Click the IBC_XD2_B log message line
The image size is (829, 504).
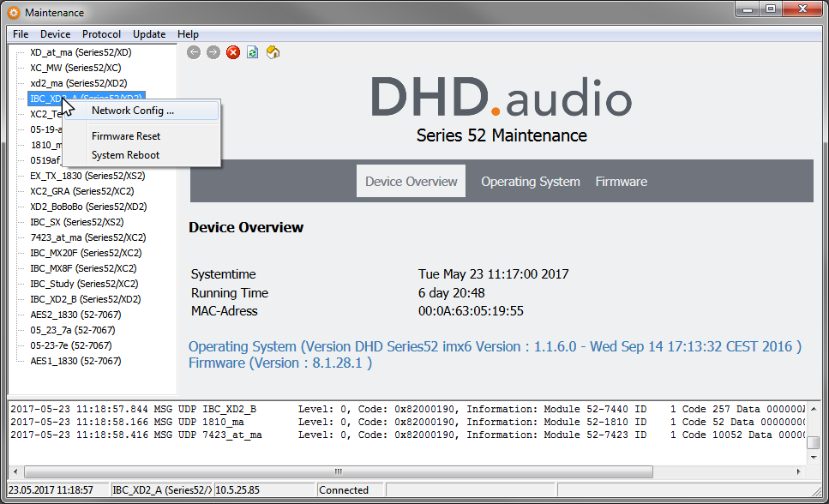[407, 409]
